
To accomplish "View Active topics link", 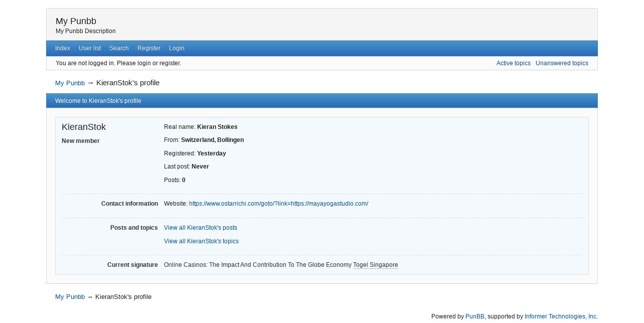I will (x=514, y=63).
